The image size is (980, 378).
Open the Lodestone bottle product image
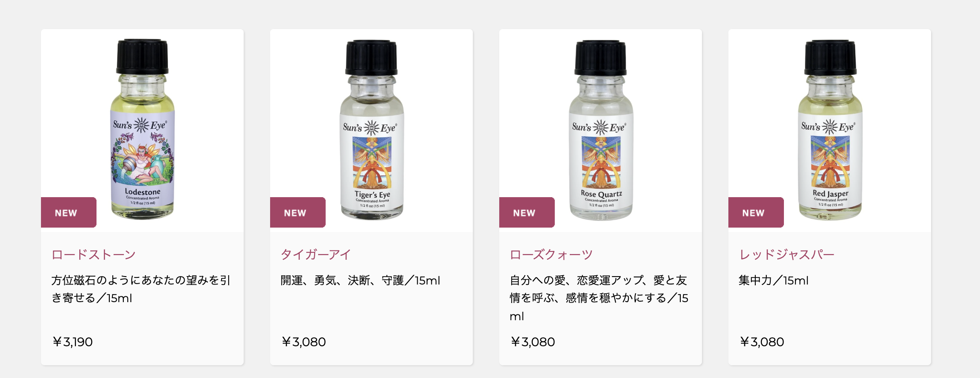(142, 131)
